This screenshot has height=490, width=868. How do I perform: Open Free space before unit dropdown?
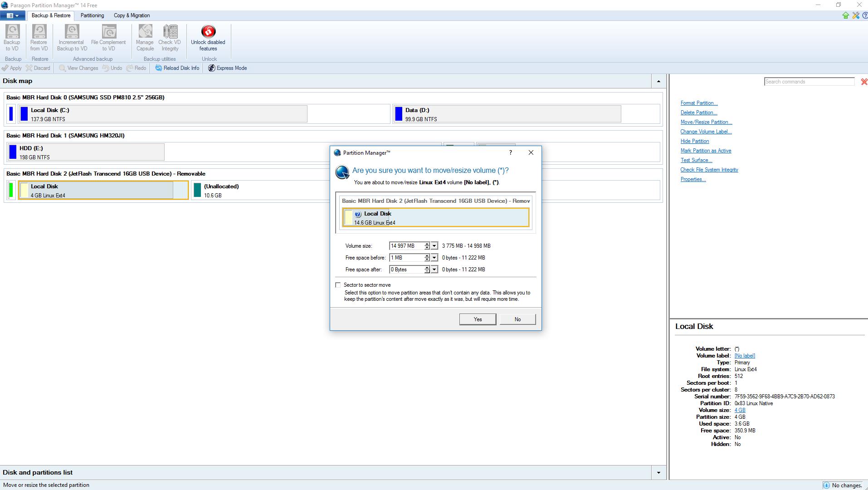pyautogui.click(x=434, y=258)
